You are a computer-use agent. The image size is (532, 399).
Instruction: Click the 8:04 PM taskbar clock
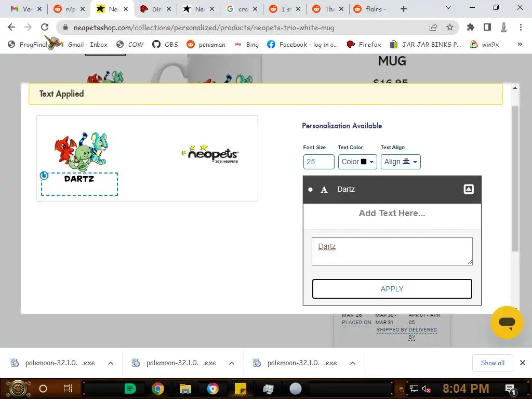point(465,389)
